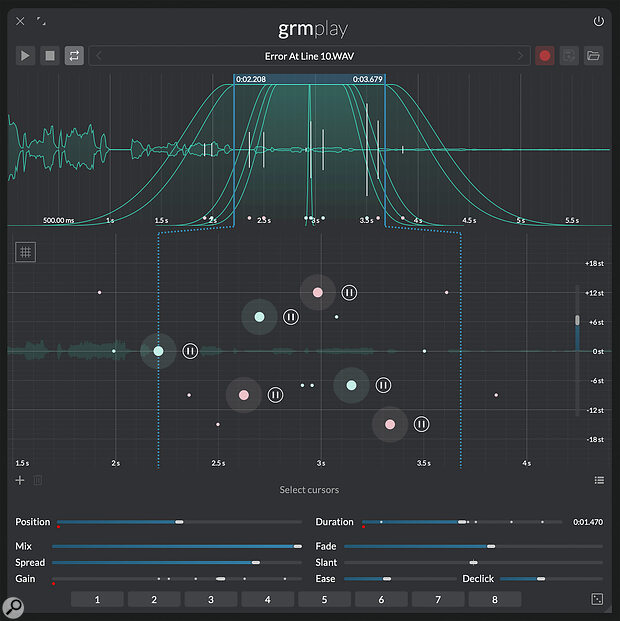620x621 pixels.
Task: Open the cursor list menu icon
Action: [x=599, y=480]
